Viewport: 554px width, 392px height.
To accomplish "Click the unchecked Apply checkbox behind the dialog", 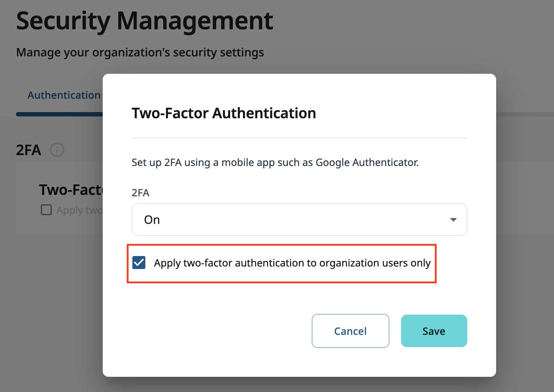I will [46, 210].
